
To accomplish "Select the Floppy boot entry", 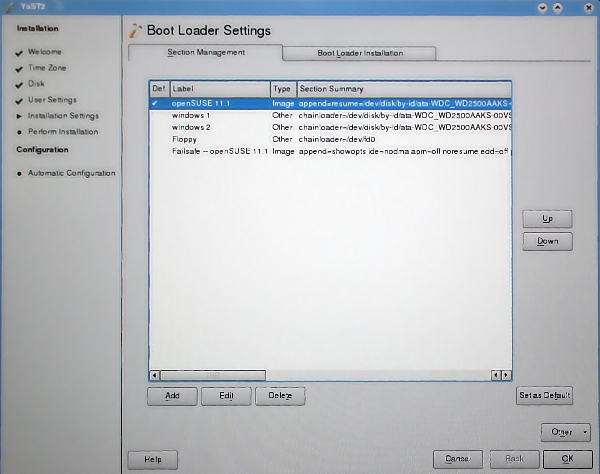I will click(x=330, y=139).
